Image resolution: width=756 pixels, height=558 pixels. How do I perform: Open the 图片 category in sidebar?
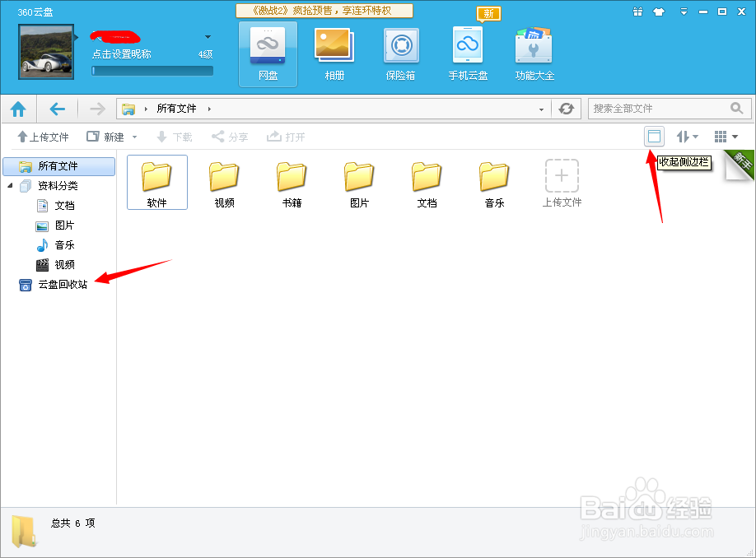[55, 226]
